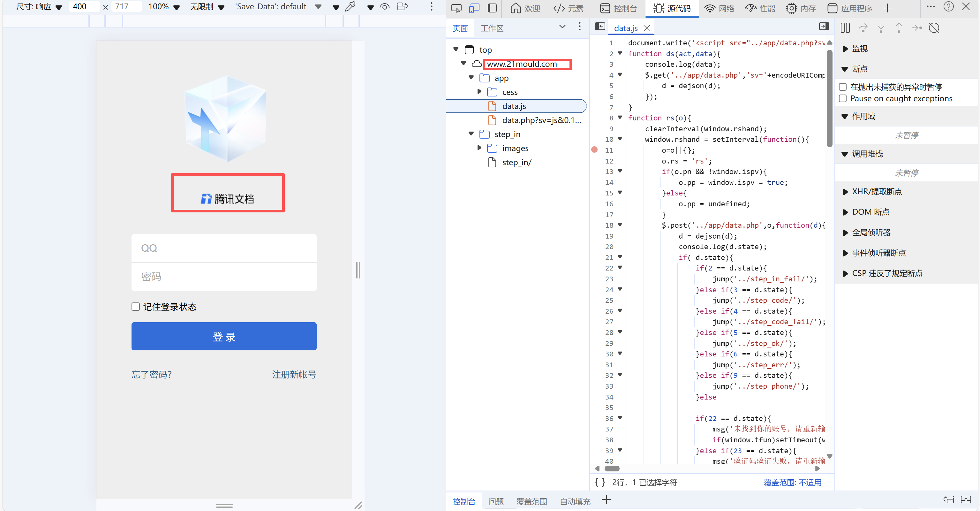The image size is (980, 511).
Task: Switch to the 网络 tab
Action: [x=719, y=8]
